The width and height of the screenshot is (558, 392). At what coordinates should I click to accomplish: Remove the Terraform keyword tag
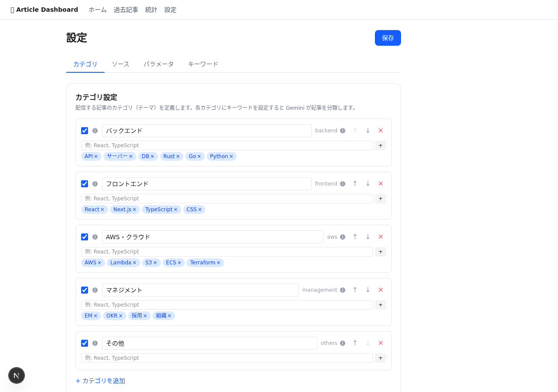coord(218,263)
